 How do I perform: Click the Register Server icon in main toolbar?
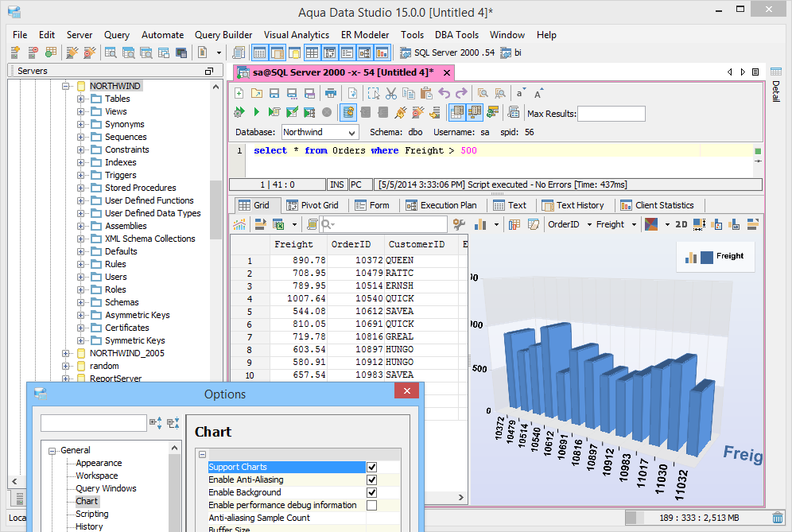pos(15,52)
